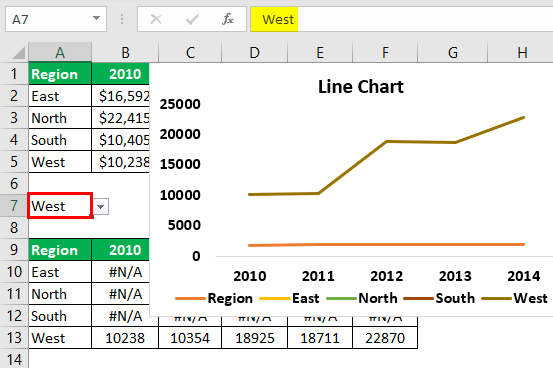This screenshot has height=368, width=553.
Task: Click the Line Chart title
Action: coord(360,87)
